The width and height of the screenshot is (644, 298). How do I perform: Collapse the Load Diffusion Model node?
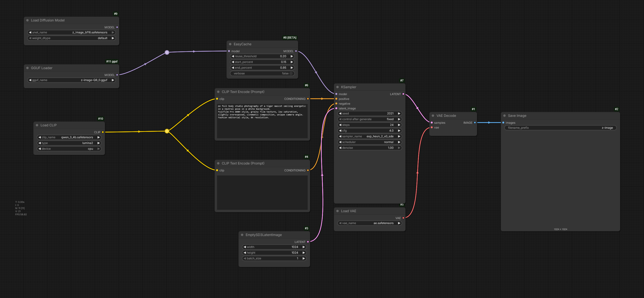(x=27, y=20)
